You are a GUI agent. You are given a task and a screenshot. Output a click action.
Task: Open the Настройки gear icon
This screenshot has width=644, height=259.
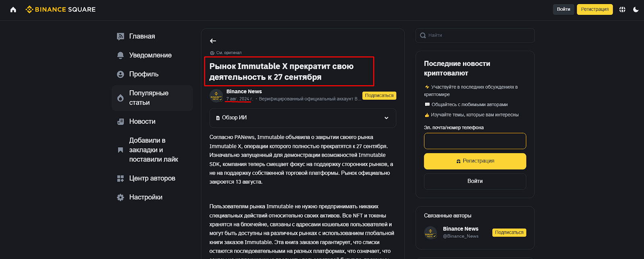click(x=120, y=197)
